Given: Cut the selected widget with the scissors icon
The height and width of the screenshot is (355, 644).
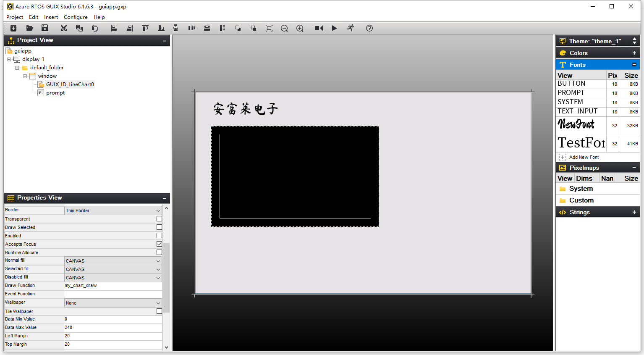Looking at the screenshot, I should click(64, 28).
